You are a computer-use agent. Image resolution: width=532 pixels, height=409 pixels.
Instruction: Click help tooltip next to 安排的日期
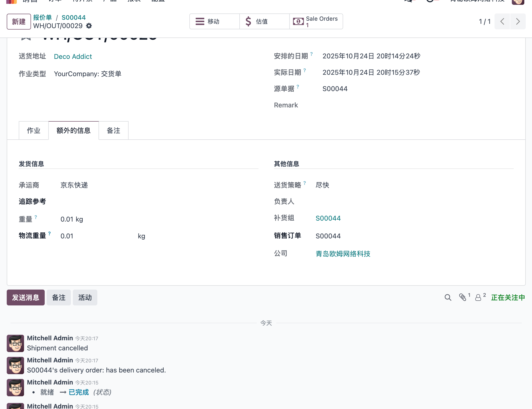click(311, 54)
